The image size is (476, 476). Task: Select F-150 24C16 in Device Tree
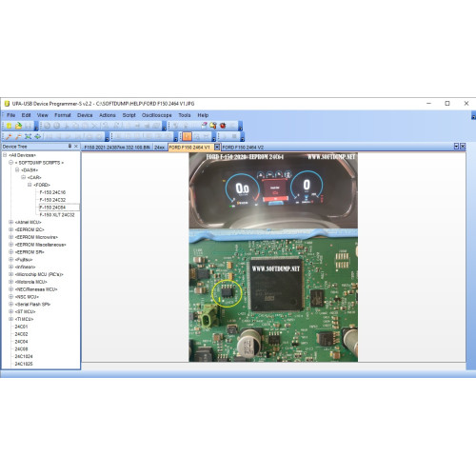click(x=52, y=192)
